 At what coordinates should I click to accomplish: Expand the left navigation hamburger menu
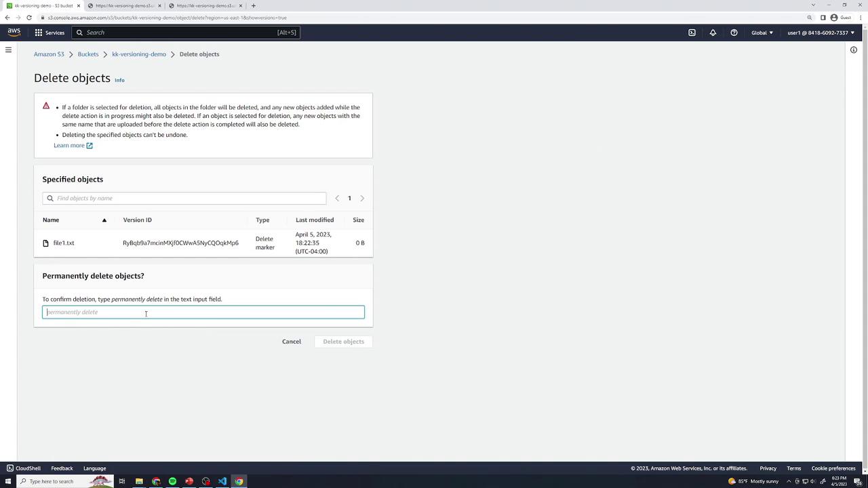(x=8, y=49)
